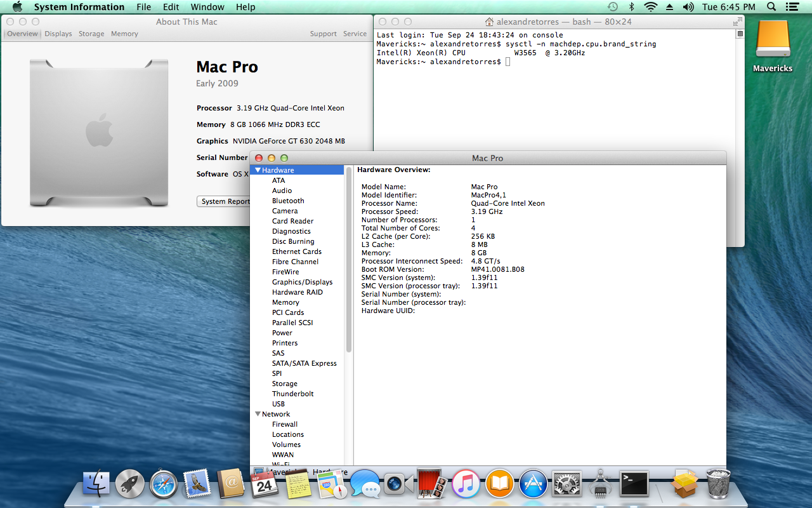
Task: Switch to Terminal via Dock icon
Action: [634, 485]
